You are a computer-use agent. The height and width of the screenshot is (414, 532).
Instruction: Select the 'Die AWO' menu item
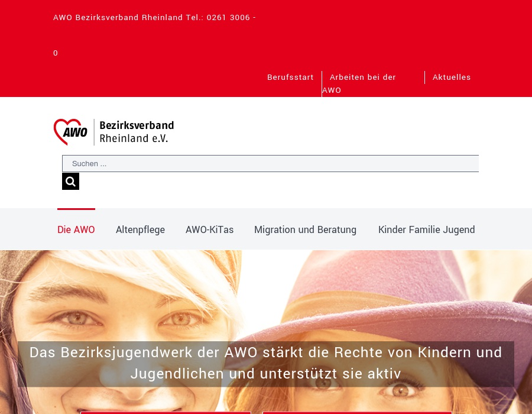coord(76,229)
